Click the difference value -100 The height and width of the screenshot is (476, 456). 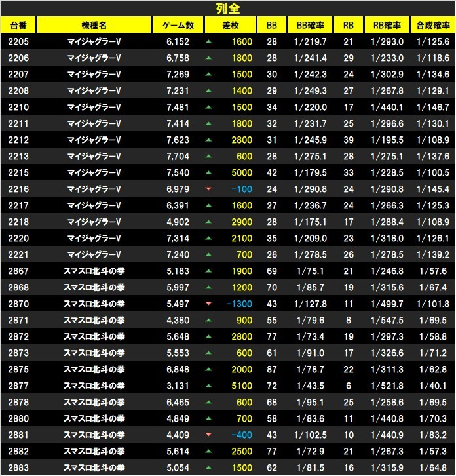tap(242, 189)
